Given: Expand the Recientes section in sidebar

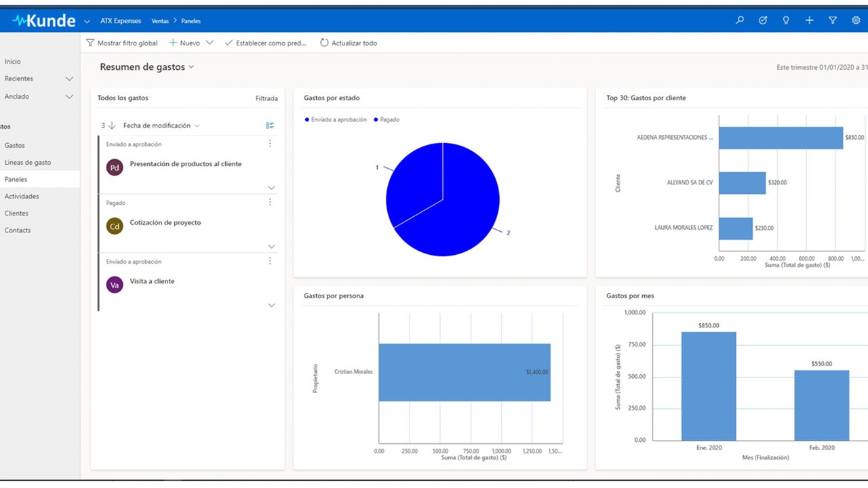Looking at the screenshot, I should (x=69, y=79).
